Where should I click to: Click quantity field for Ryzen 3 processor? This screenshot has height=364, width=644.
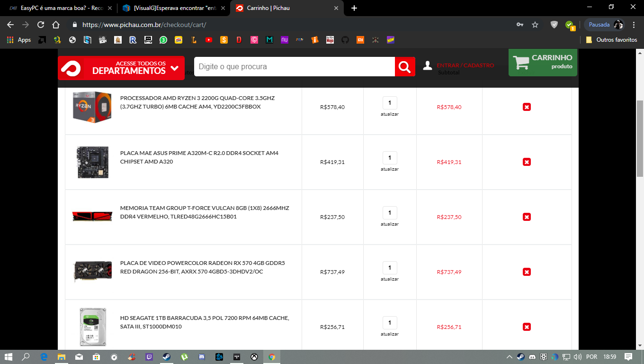coord(390,103)
